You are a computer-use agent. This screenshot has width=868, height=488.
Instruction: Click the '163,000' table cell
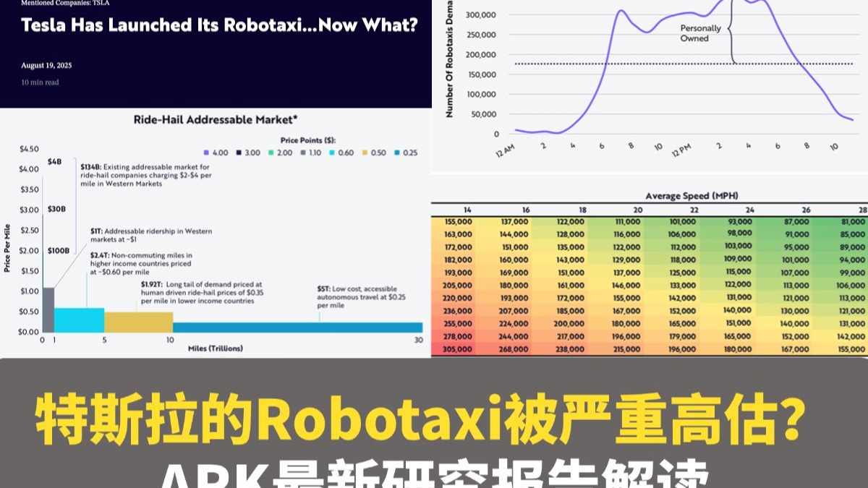(x=457, y=234)
